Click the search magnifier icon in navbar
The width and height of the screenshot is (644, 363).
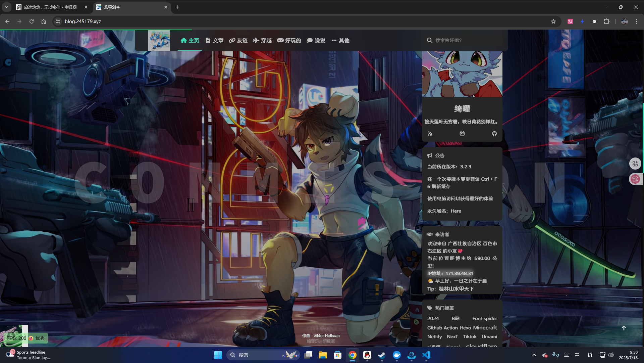click(x=429, y=40)
